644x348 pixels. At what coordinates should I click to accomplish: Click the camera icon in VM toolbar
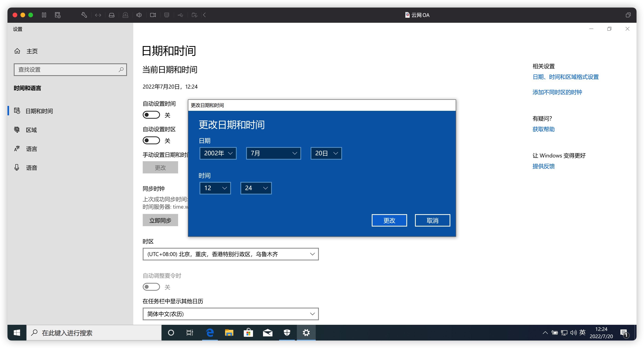[153, 15]
